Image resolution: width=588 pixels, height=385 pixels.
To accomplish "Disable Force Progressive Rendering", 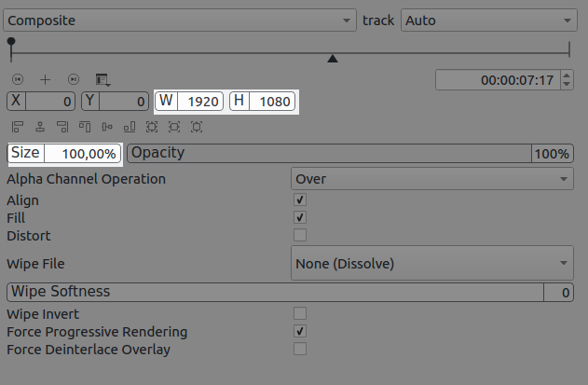I will 300,331.
